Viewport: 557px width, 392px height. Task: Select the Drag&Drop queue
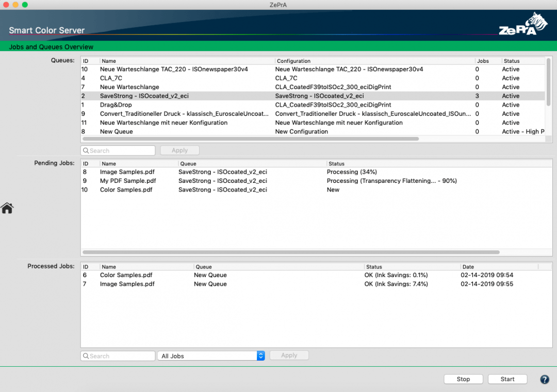click(x=116, y=105)
